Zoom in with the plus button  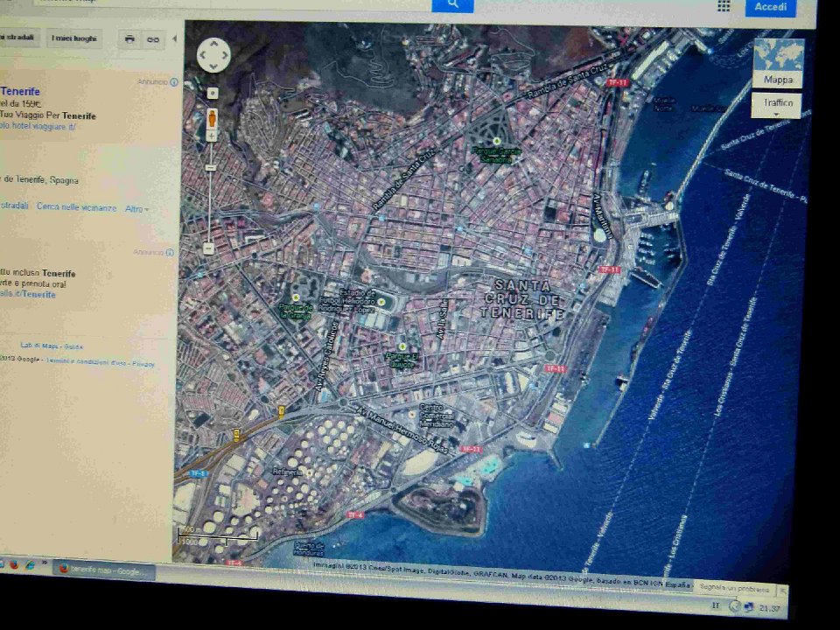[212, 136]
